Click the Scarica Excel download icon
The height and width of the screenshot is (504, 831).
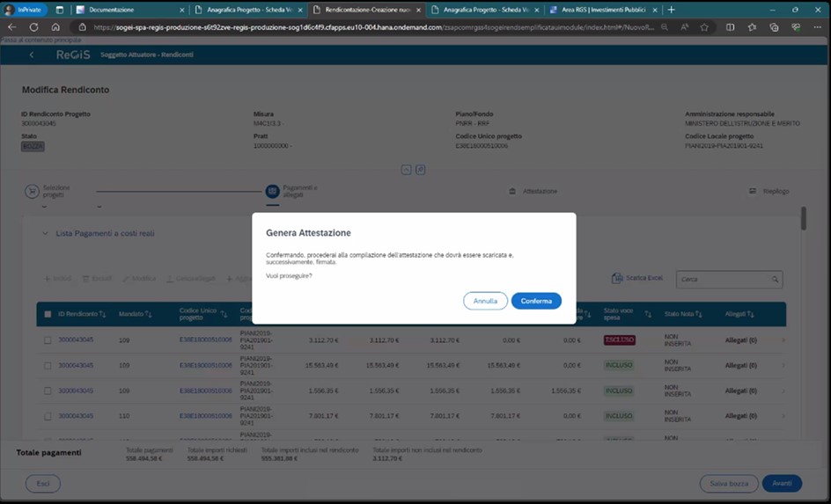[x=618, y=279]
